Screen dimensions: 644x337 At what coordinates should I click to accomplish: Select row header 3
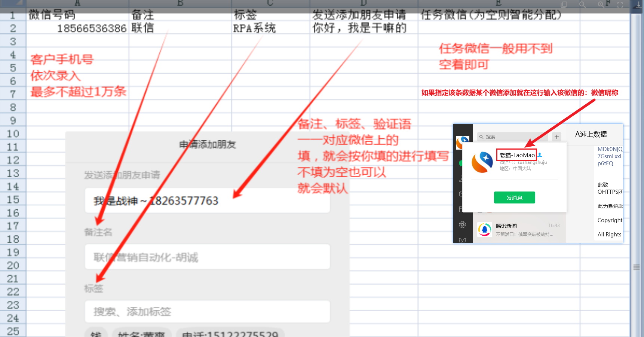[13, 42]
